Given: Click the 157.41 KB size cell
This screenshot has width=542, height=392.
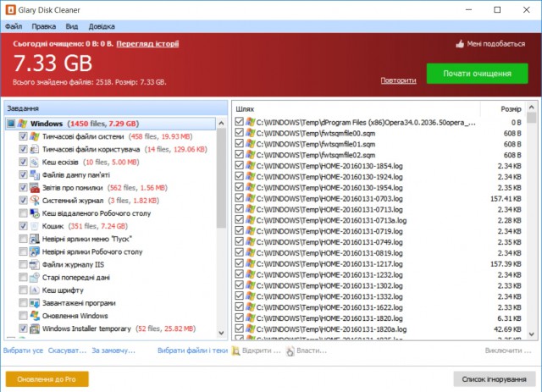Looking at the screenshot, I should 506,198.
